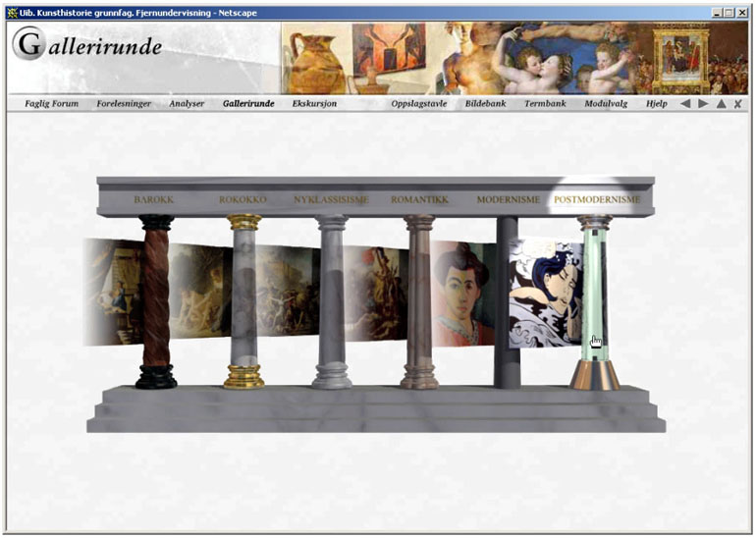The image size is (756, 538).
Task: Open the Faglig Forum menu
Action: pos(52,103)
